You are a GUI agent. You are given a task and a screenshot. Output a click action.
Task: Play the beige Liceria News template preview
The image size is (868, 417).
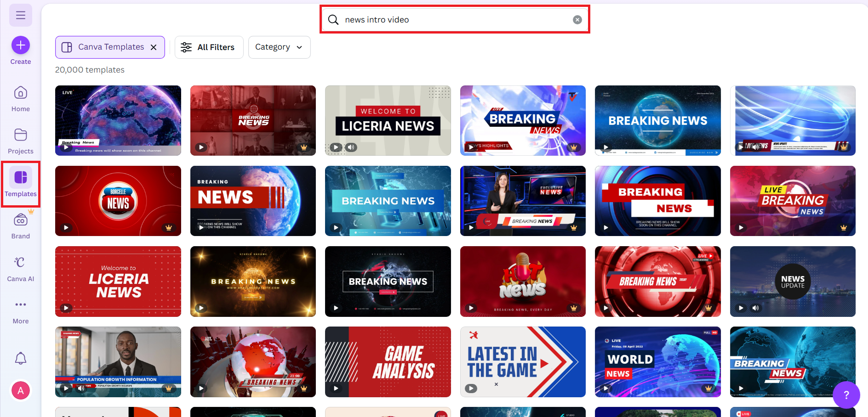tap(336, 147)
